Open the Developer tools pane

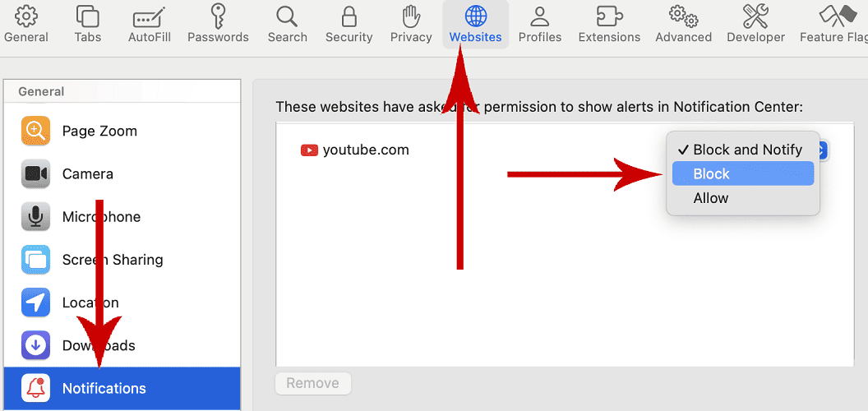coord(755,24)
